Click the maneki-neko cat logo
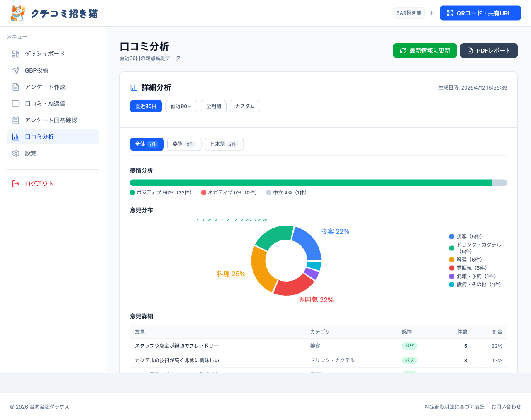 click(x=18, y=13)
